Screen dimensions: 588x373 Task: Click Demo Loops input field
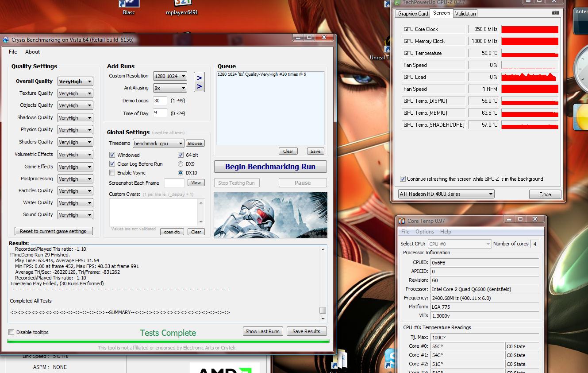point(160,101)
